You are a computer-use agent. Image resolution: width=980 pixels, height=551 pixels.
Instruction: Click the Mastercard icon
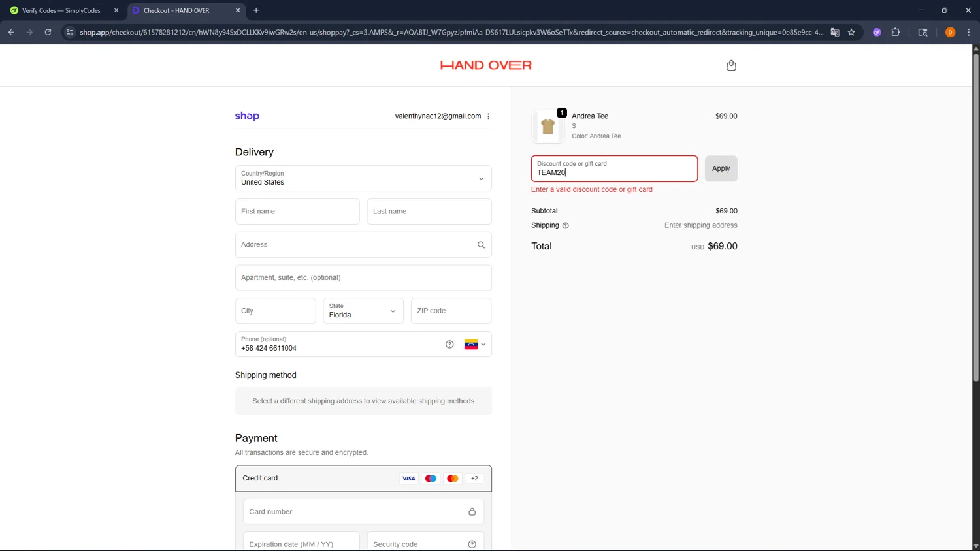(452, 479)
